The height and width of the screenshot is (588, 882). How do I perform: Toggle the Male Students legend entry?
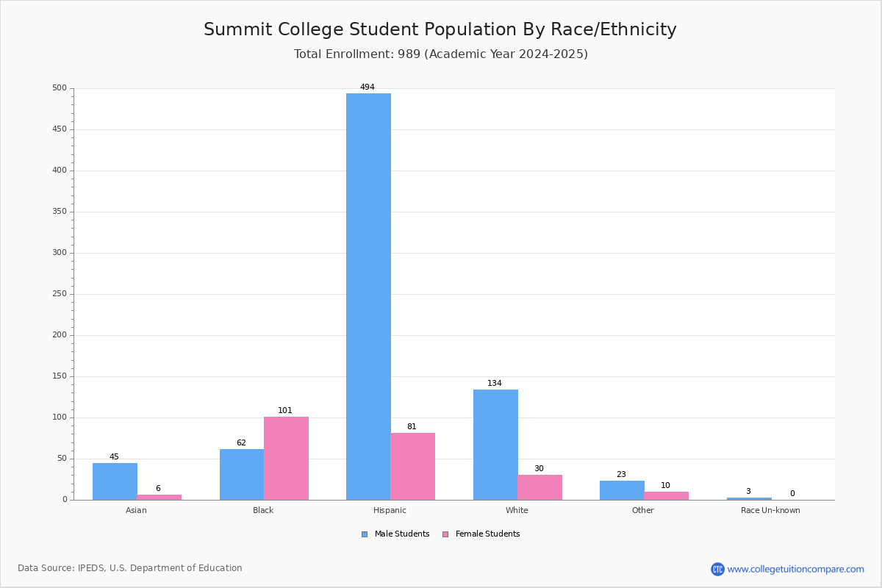pyautogui.click(x=395, y=534)
